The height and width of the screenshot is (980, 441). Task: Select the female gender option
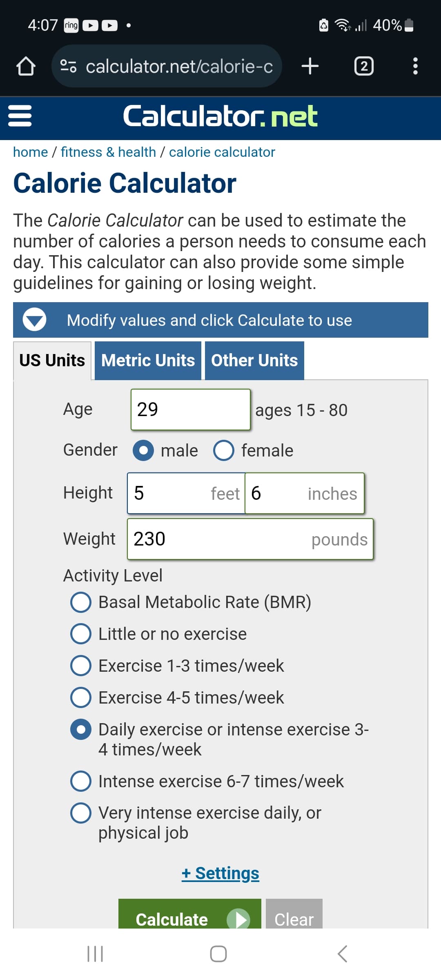[224, 450]
